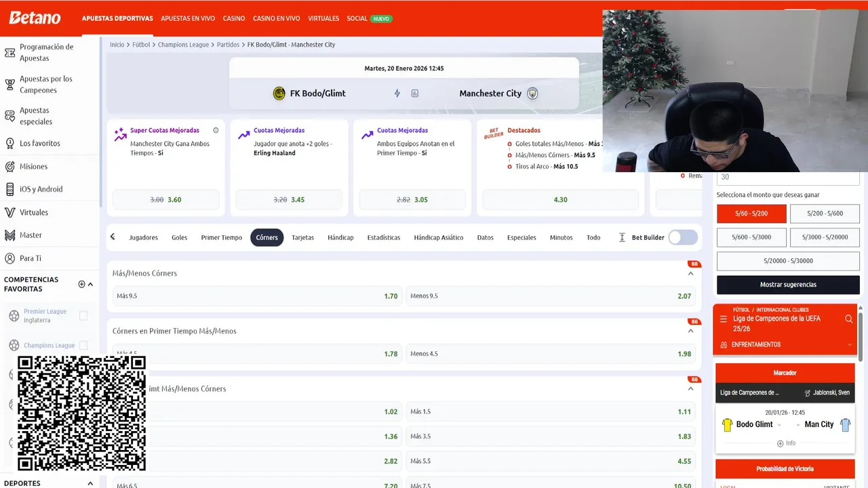The width and height of the screenshot is (868, 488).
Task: Click the iOS y Android phone icon
Action: pos(9,189)
